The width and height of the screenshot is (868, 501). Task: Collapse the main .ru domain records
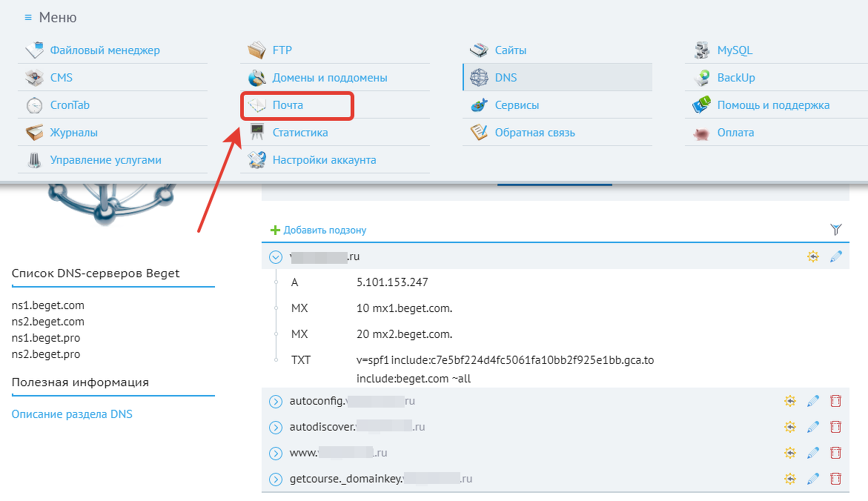276,257
